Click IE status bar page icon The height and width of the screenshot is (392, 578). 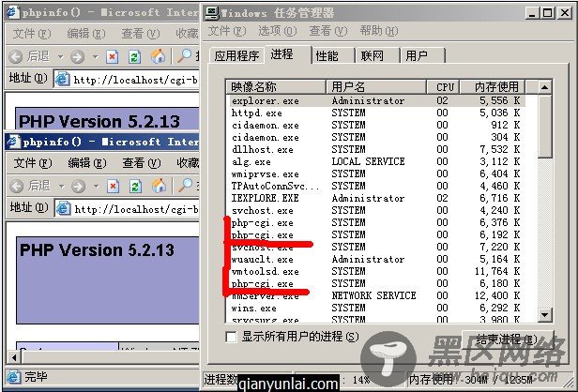coord(13,377)
